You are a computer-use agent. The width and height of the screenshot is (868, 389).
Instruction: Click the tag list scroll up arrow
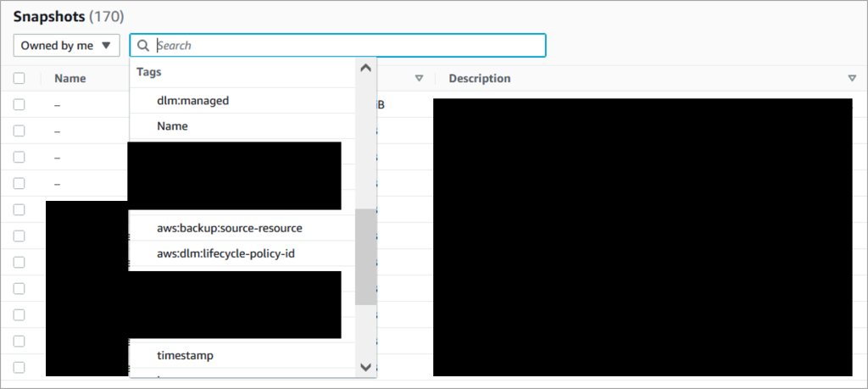pyautogui.click(x=365, y=68)
